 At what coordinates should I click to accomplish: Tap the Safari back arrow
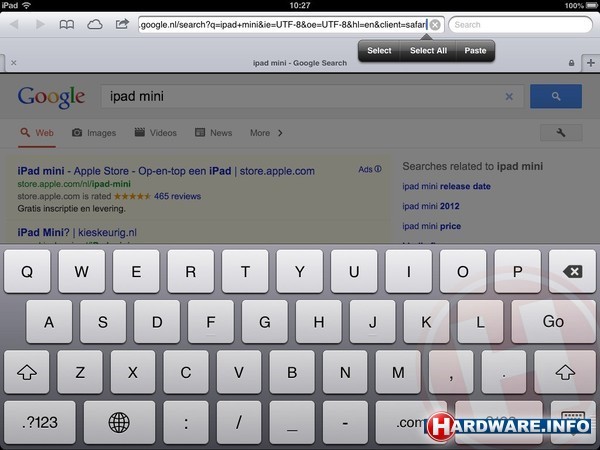coord(14,25)
